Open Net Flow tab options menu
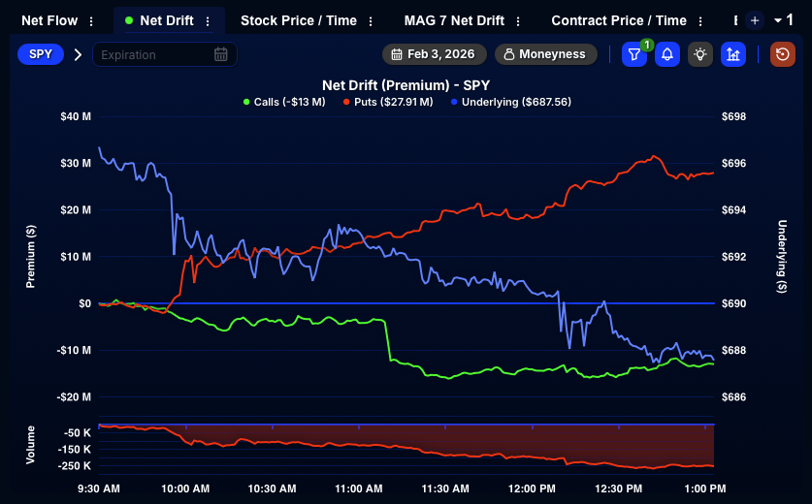Image resolution: width=812 pixels, height=504 pixels. click(91, 21)
